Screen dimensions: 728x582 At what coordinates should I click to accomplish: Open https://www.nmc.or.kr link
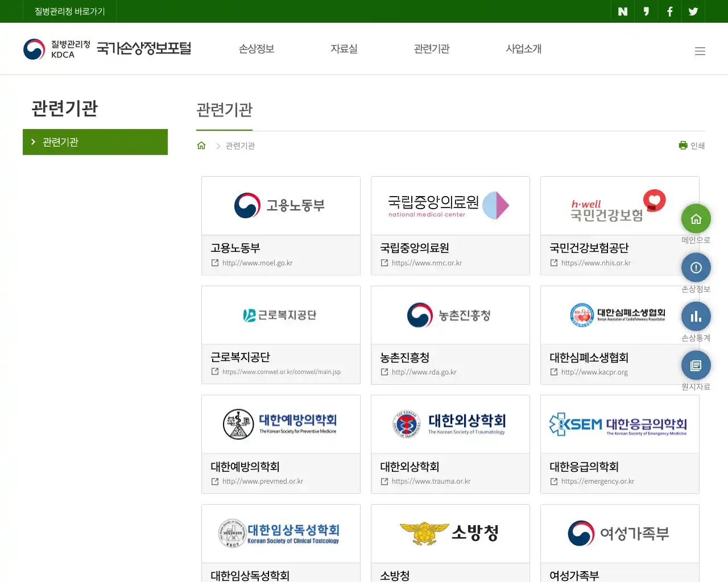tap(427, 263)
